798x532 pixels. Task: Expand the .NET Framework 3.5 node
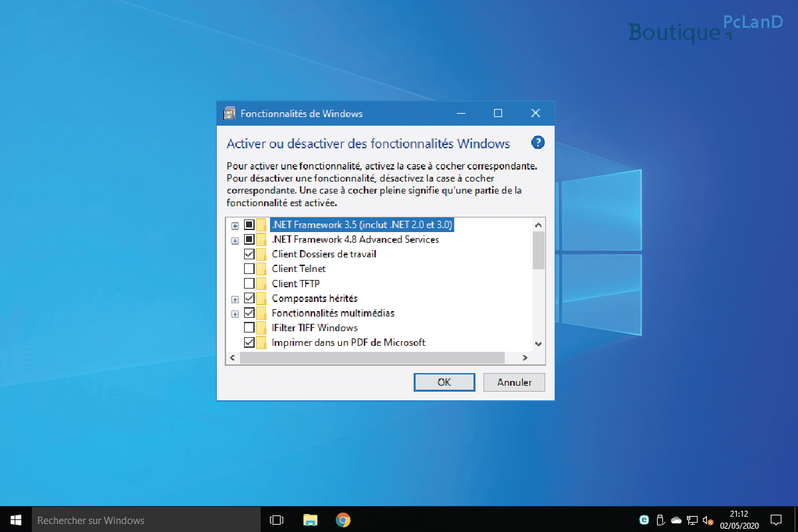(x=235, y=225)
